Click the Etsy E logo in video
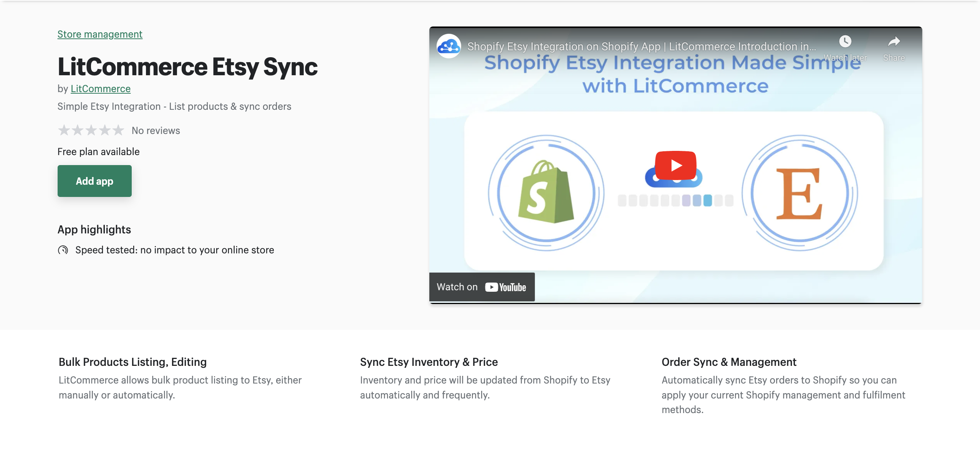The image size is (980, 453). (799, 194)
